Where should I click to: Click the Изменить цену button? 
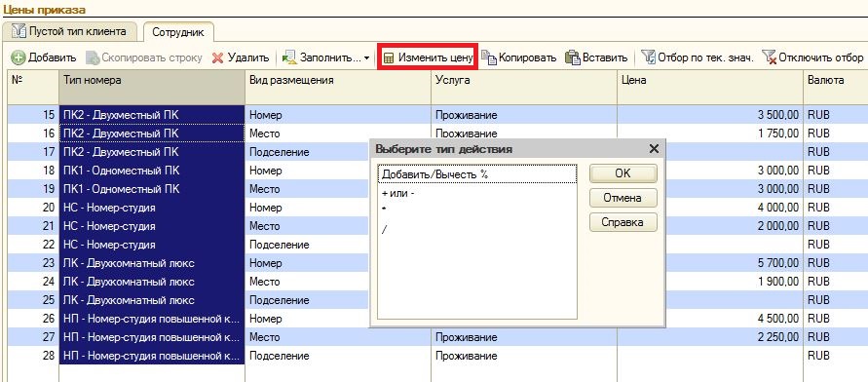tap(428, 57)
